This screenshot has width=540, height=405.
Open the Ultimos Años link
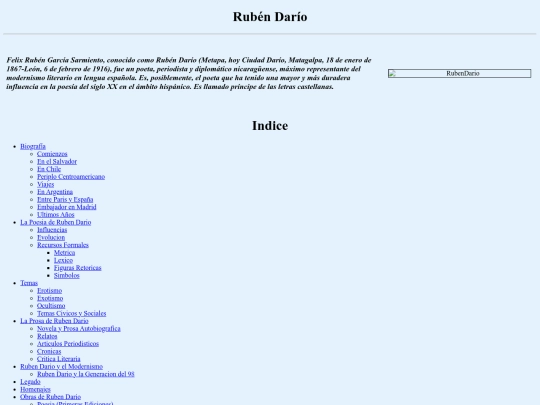55,215
